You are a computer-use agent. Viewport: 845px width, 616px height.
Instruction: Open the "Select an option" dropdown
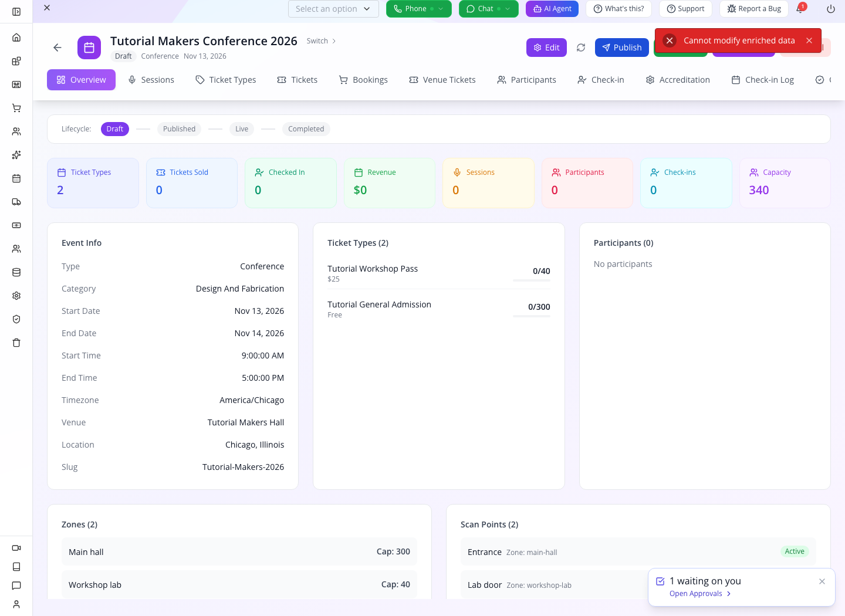point(333,9)
